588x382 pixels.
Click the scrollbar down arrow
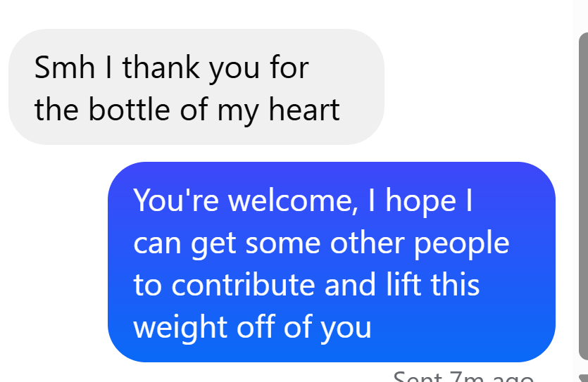click(583, 378)
